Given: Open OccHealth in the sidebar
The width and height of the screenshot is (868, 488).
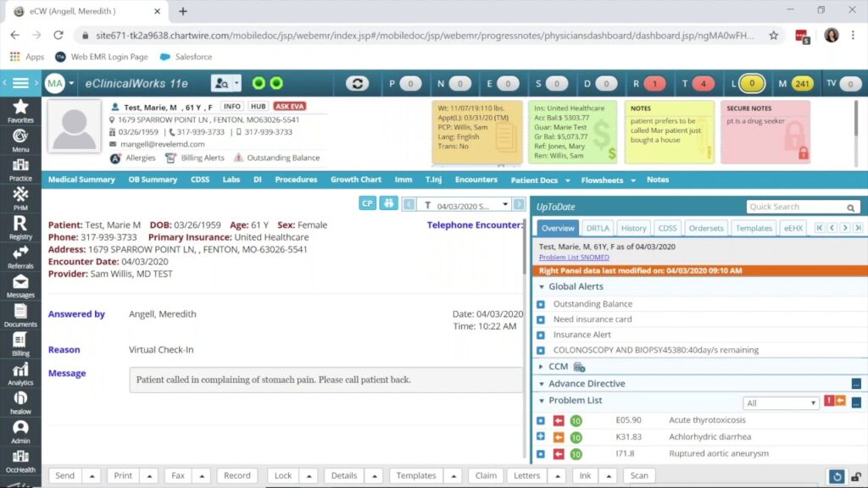Looking at the screenshot, I should pyautogui.click(x=20, y=461).
